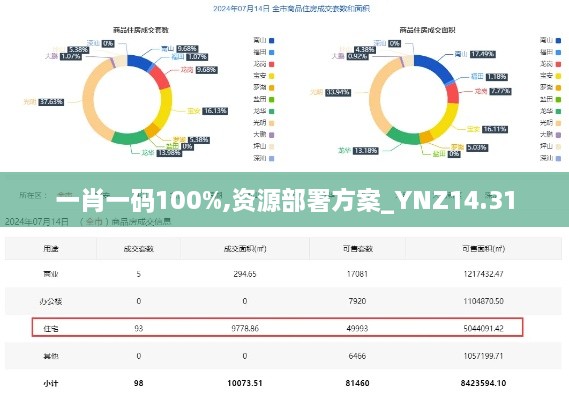Toggle 坪山 legend entry in 成交面积 chart
Viewport: 569px width, 400px height.
tap(550, 146)
